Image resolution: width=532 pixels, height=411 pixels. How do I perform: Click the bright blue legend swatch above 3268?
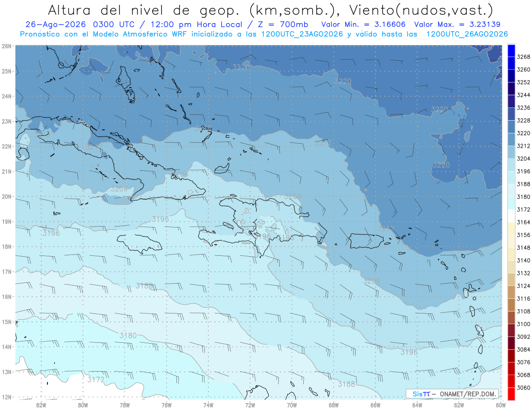511,51
